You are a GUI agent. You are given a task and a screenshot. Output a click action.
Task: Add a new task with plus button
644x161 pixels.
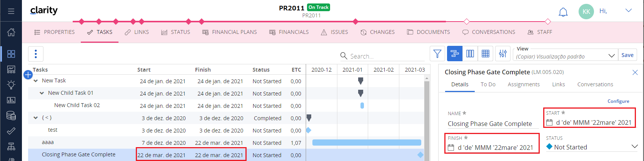pos(28,75)
